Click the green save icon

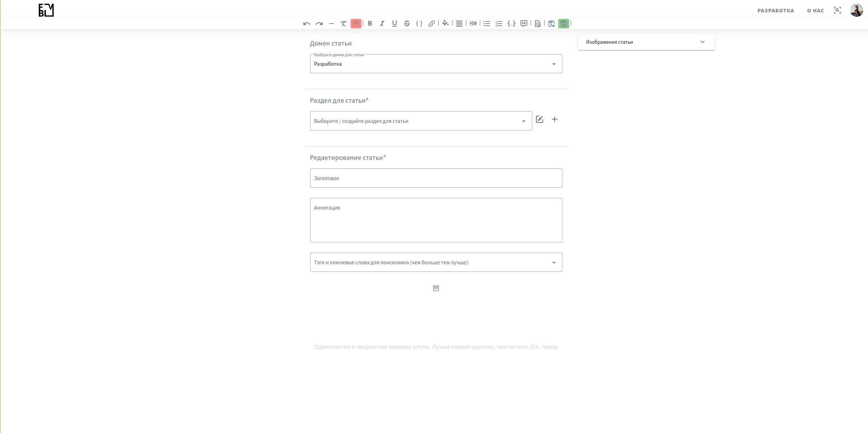pos(563,24)
